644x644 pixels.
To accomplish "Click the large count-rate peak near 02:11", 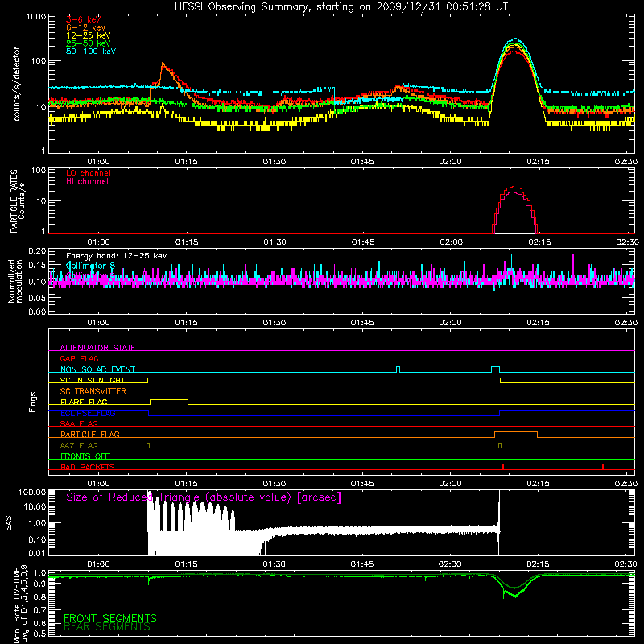I will 515,40.
